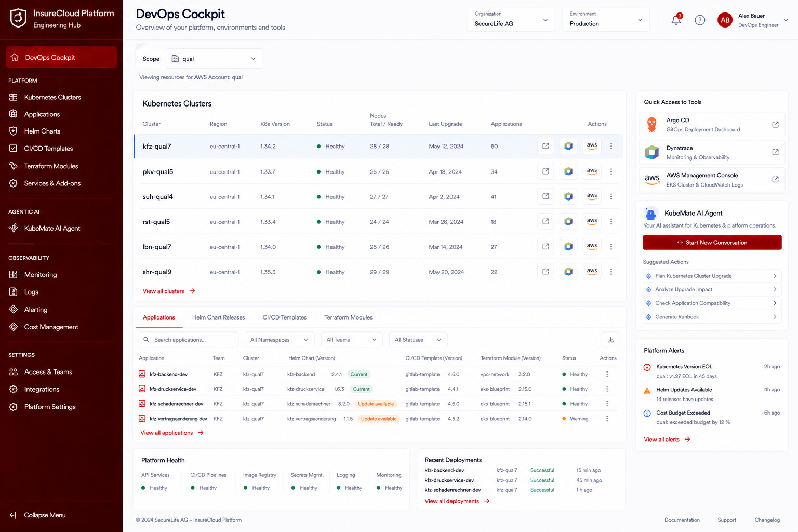Open more actions menu for kfz-qual7 cluster

click(x=611, y=147)
